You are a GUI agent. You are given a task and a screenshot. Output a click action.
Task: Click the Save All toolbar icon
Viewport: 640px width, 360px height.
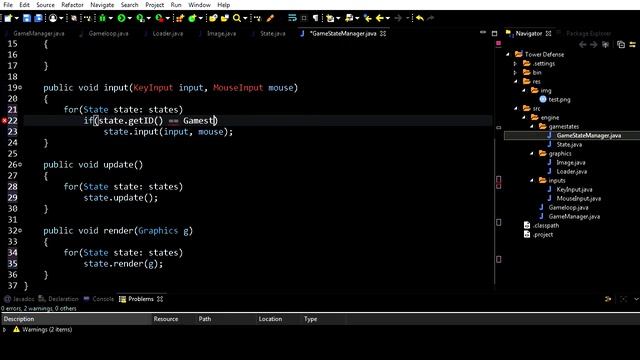click(38, 18)
